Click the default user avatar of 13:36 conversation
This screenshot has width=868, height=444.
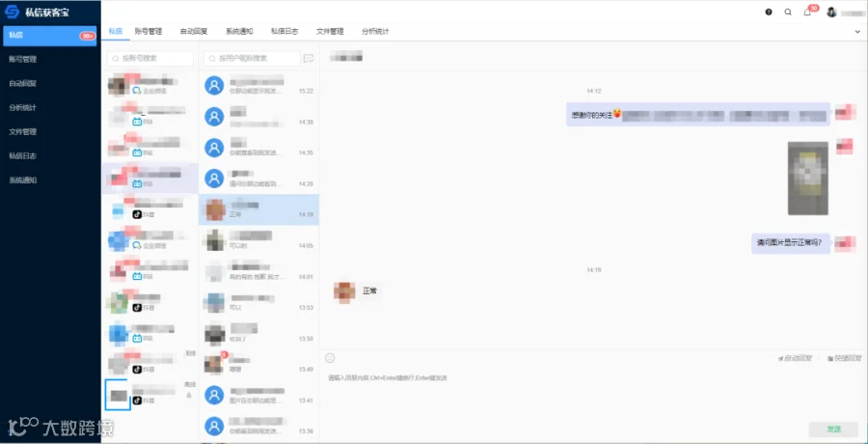point(214,427)
